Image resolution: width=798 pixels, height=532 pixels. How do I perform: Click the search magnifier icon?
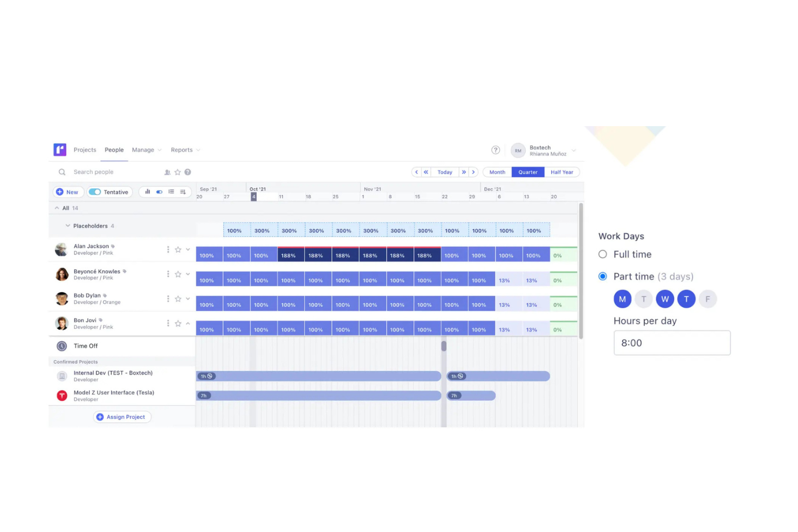[x=62, y=172]
